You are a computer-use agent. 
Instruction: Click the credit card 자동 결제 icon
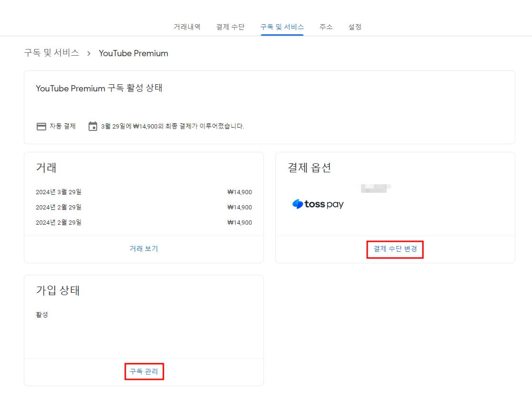(x=41, y=127)
